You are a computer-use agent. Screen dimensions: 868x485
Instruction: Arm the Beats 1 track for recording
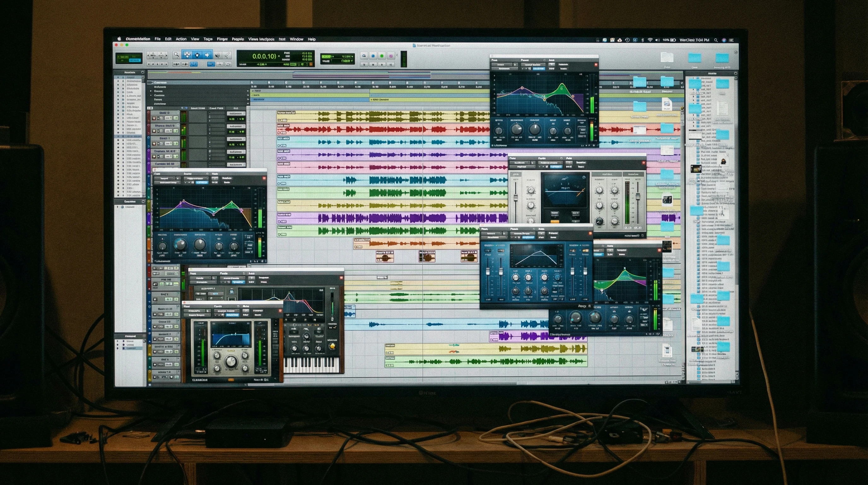coord(154,143)
